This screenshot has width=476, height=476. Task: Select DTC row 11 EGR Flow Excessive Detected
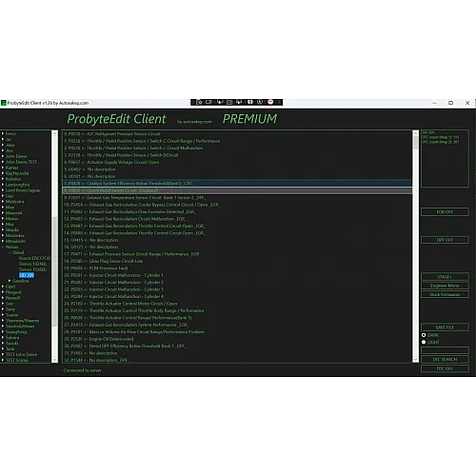[237, 211]
